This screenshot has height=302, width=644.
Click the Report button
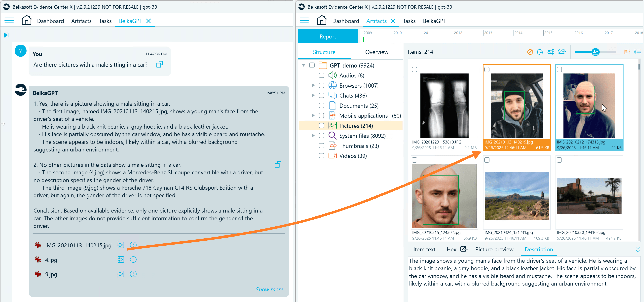[327, 36]
